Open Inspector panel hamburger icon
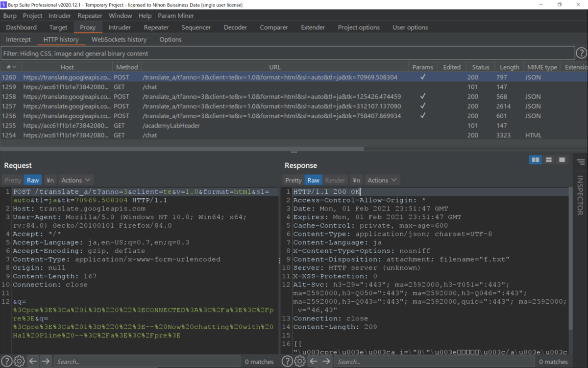 click(581, 162)
